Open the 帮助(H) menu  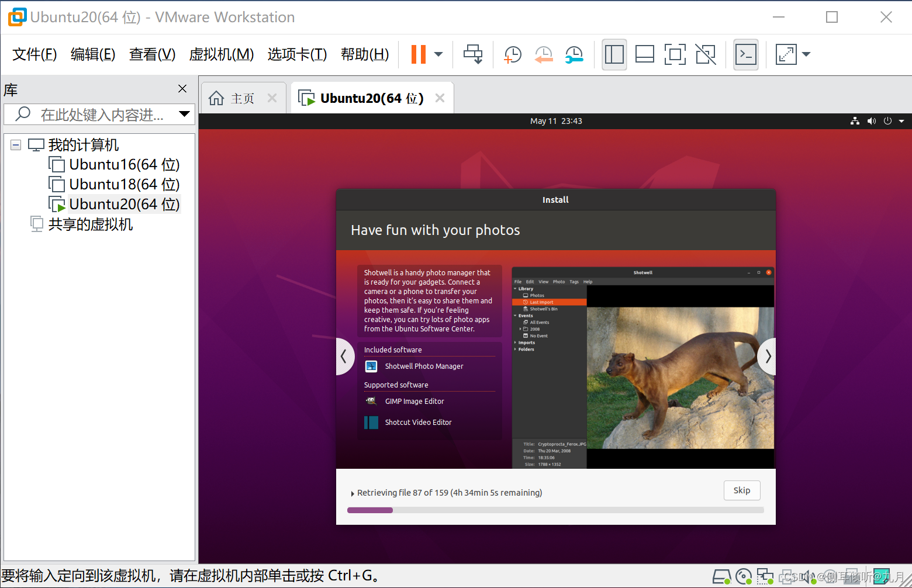365,54
